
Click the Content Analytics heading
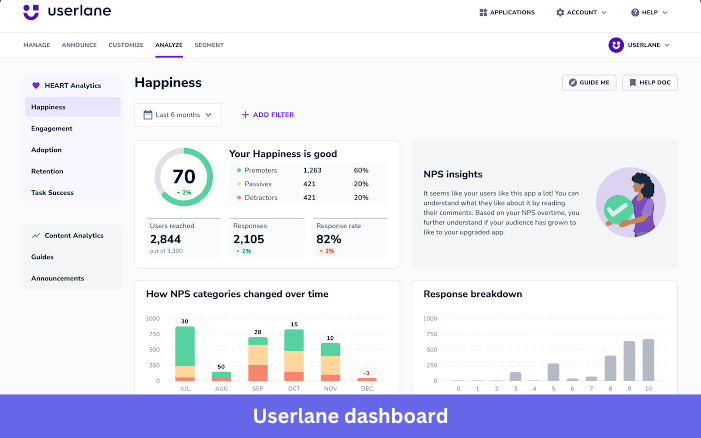[x=74, y=236]
